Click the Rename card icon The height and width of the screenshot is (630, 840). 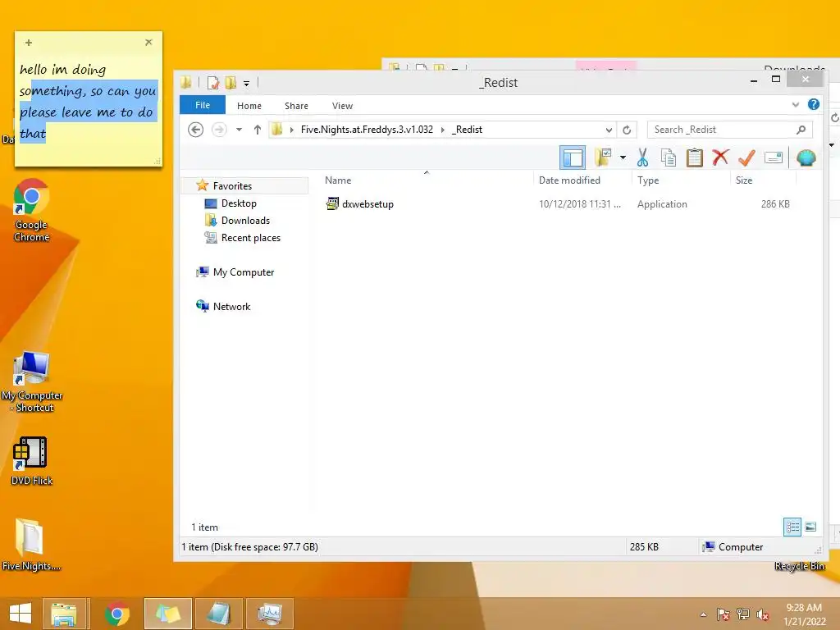pyautogui.click(x=773, y=157)
